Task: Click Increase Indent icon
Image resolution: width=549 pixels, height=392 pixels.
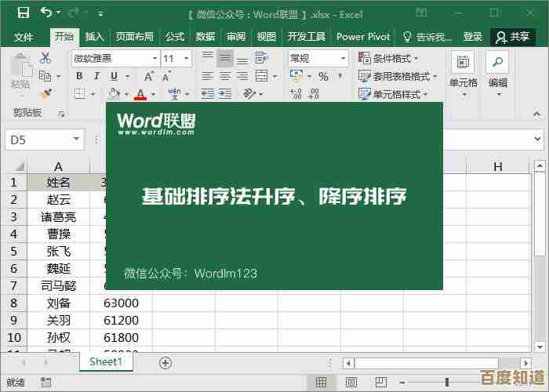Action: tap(225, 93)
